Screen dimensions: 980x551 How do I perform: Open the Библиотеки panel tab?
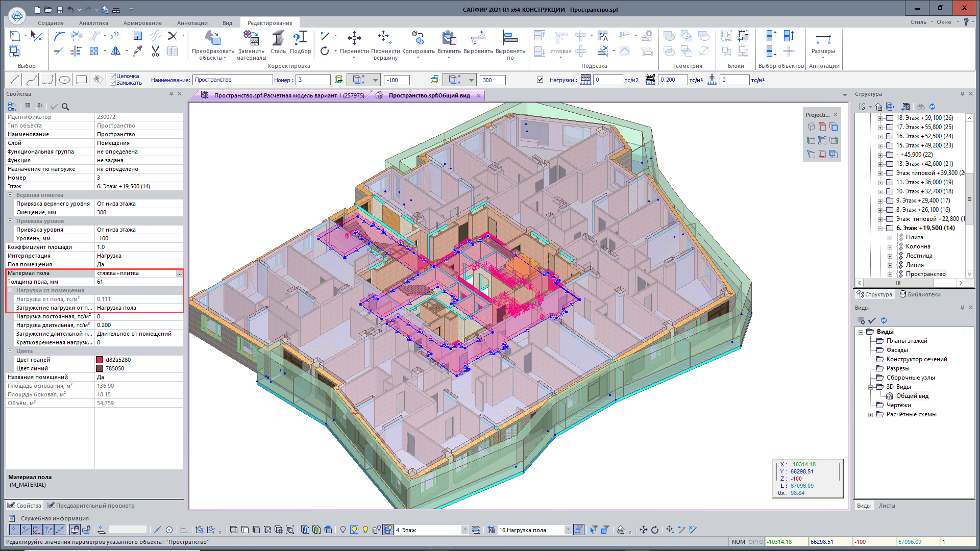920,294
